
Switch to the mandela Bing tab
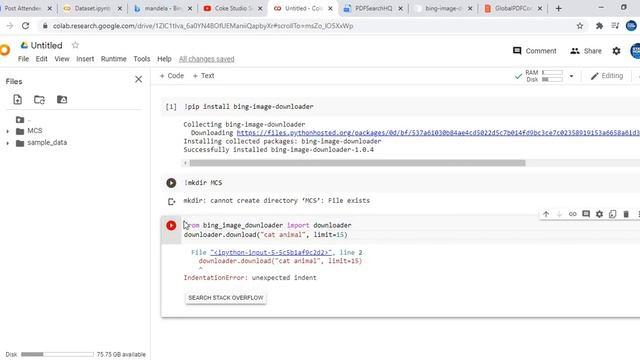click(162, 8)
